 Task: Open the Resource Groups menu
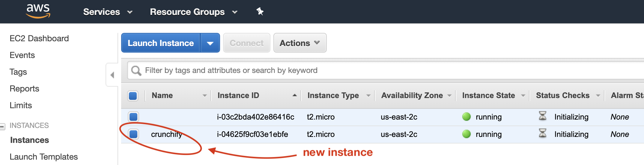(193, 12)
